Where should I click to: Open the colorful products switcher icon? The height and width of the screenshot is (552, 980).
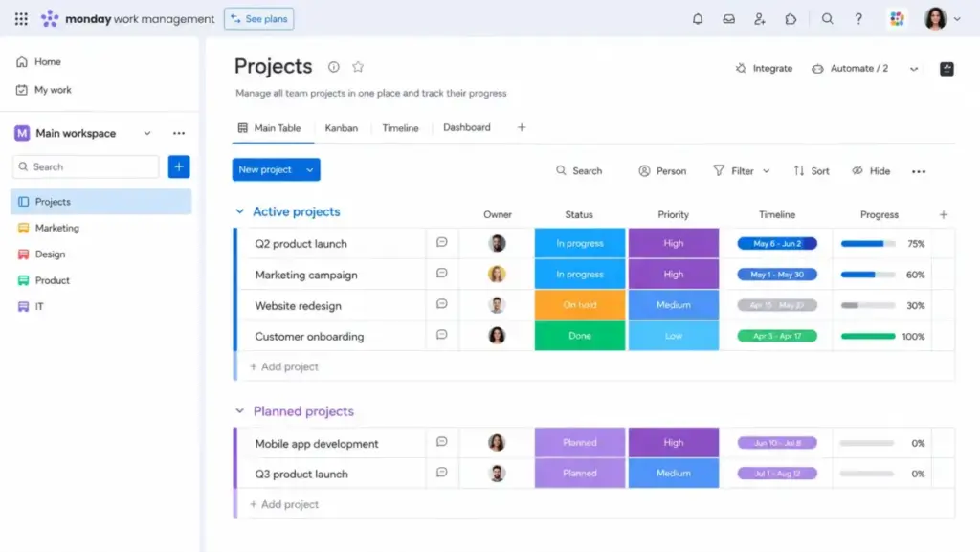point(897,19)
